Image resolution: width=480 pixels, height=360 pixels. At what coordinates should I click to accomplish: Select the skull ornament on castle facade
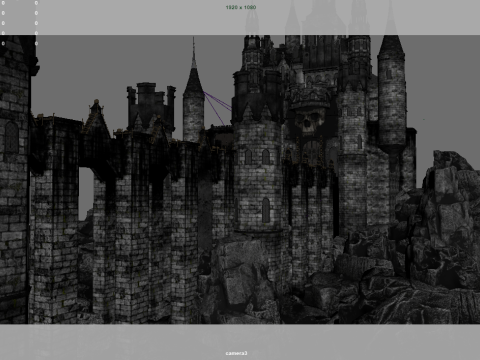coord(309,123)
